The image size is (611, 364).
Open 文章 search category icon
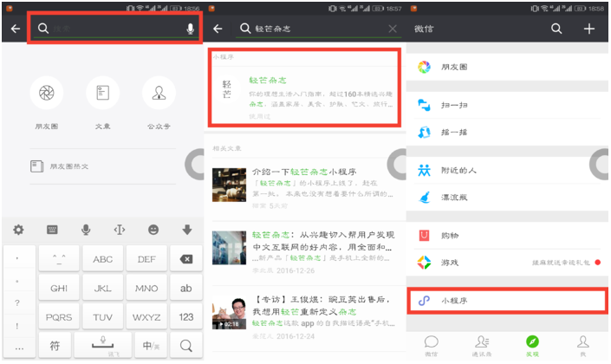102,93
